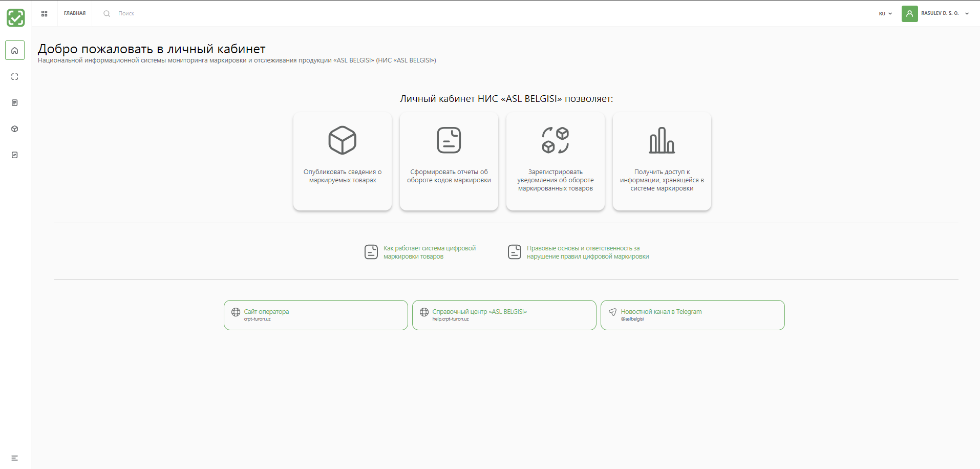Click the @aslbelgisi handle text

pos(632,319)
